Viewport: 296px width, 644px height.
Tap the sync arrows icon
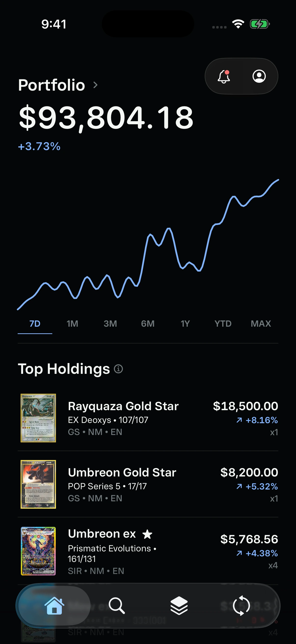pos(241,605)
